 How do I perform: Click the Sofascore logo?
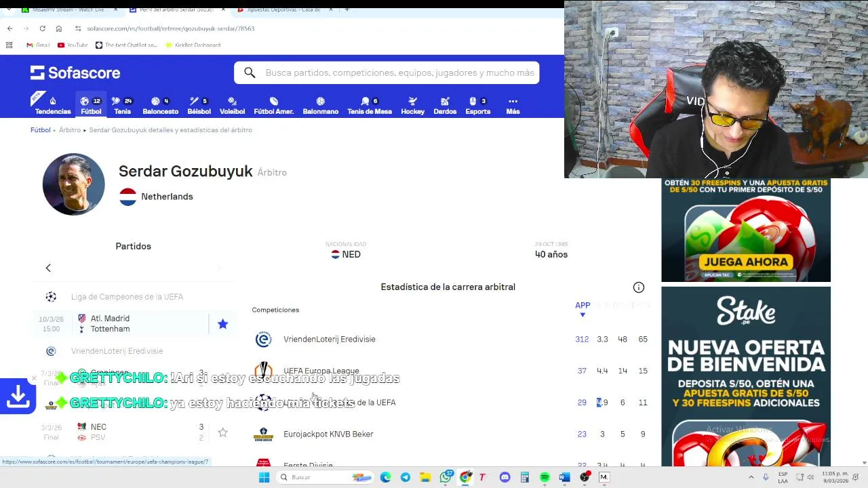point(75,73)
